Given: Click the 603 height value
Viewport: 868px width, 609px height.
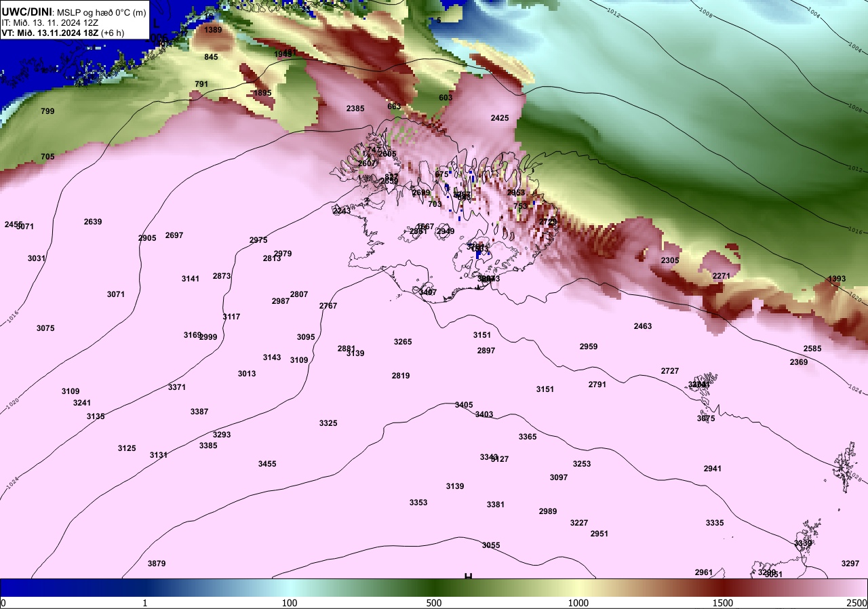Looking at the screenshot, I should click(x=446, y=98).
